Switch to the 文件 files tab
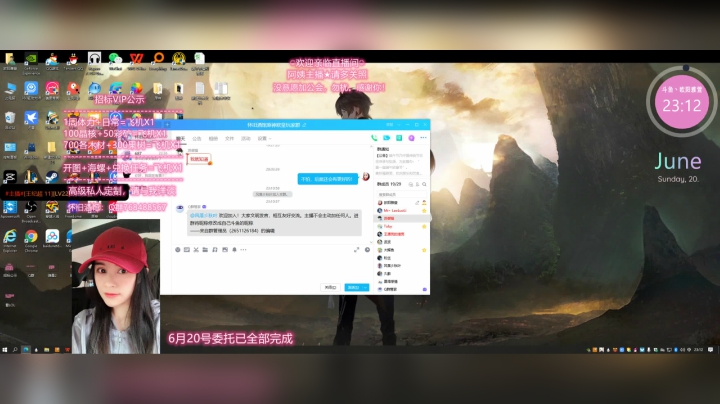 click(230, 138)
